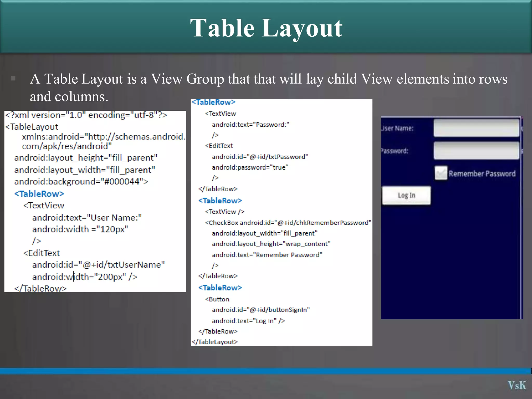
Task: Click the '<TableLayout' opening tag
Action: click(x=32, y=127)
